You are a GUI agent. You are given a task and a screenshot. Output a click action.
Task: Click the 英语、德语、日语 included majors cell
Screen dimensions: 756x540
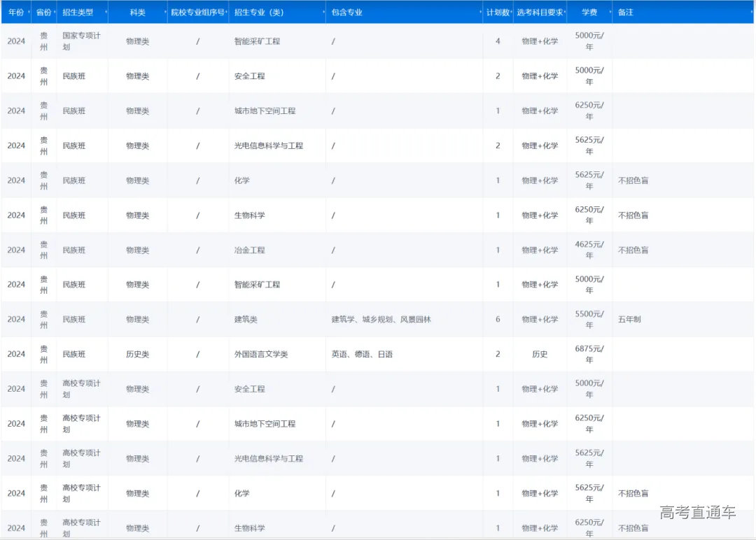pyautogui.click(x=362, y=354)
